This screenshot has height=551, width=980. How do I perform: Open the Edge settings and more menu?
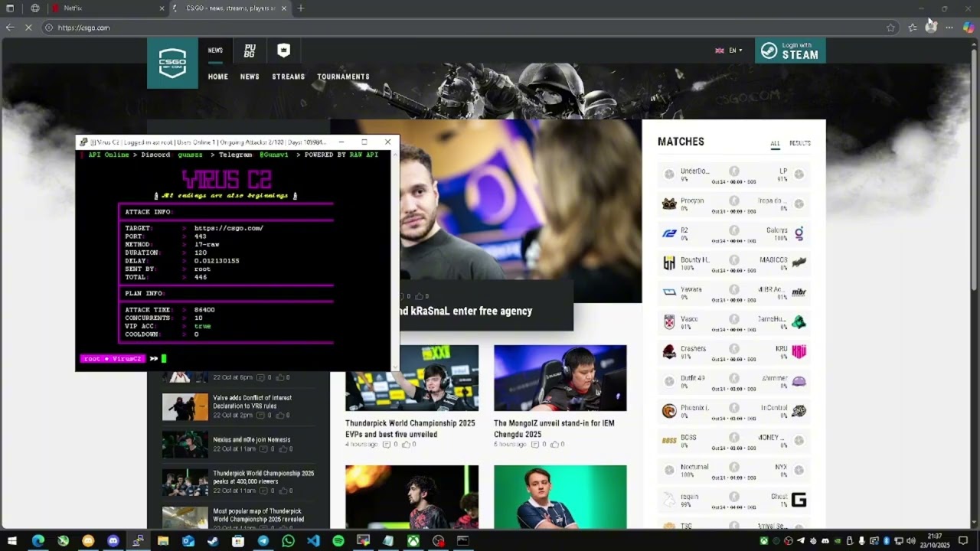pos(949,28)
